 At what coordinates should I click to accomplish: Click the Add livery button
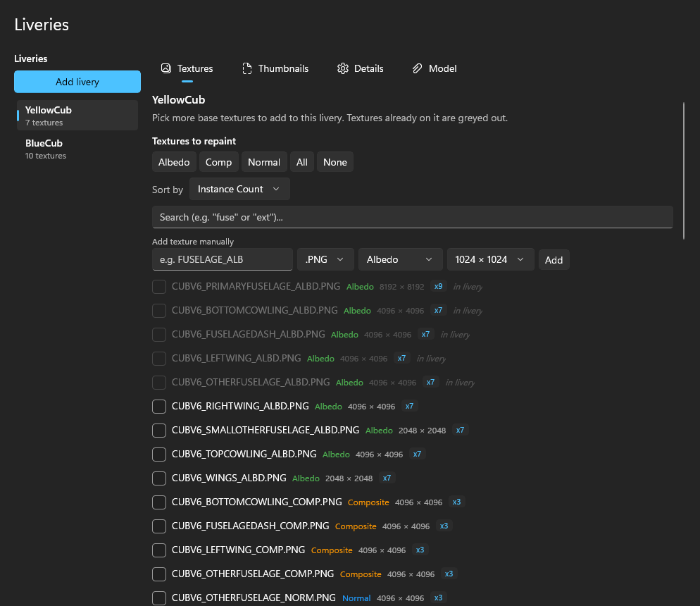coord(77,82)
